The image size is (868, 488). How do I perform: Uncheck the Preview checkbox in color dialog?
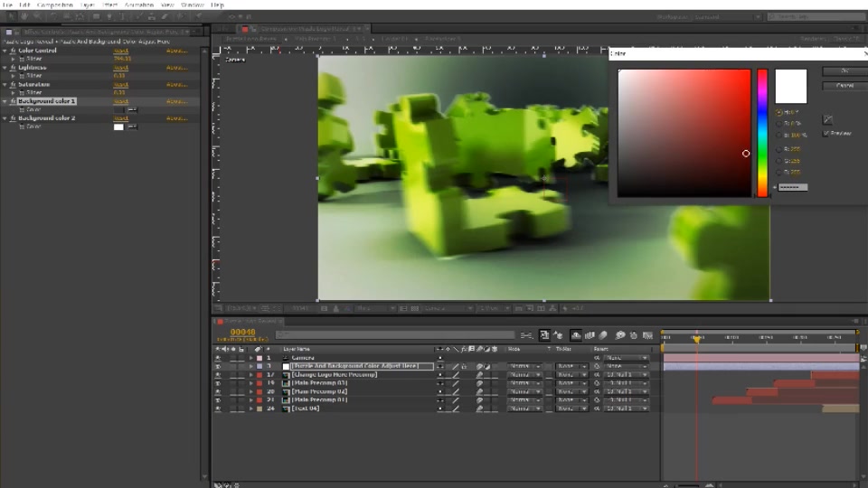tap(826, 134)
